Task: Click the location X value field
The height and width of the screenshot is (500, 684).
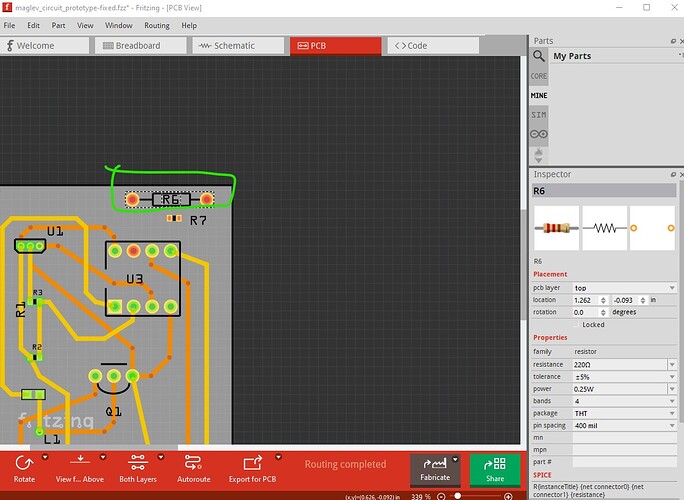Action: click(x=586, y=300)
